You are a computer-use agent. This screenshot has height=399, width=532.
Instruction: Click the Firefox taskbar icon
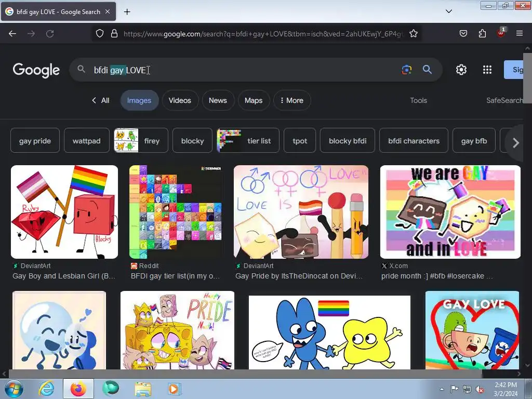(x=78, y=389)
